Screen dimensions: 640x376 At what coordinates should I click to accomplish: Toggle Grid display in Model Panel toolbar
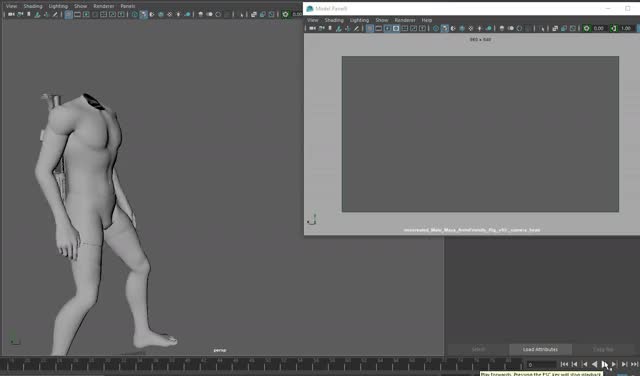[x=370, y=28]
